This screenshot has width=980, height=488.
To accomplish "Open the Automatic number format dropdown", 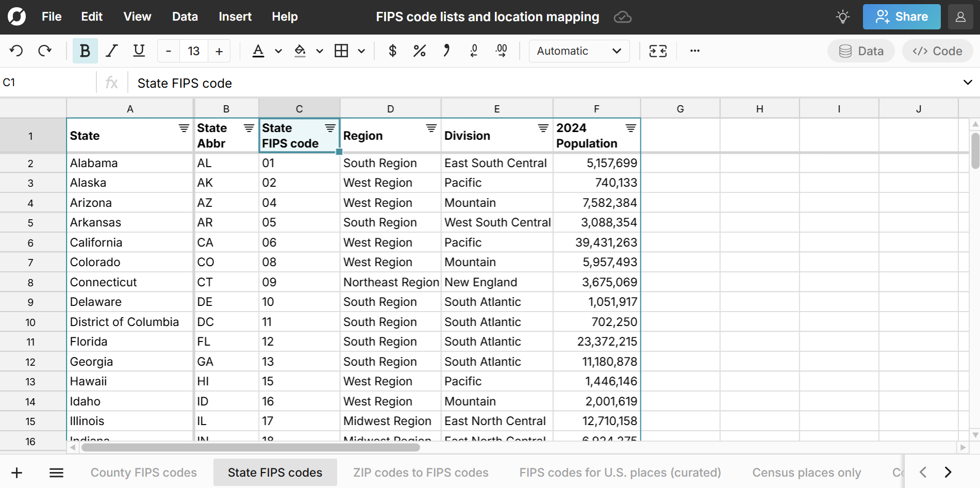I will tap(578, 51).
